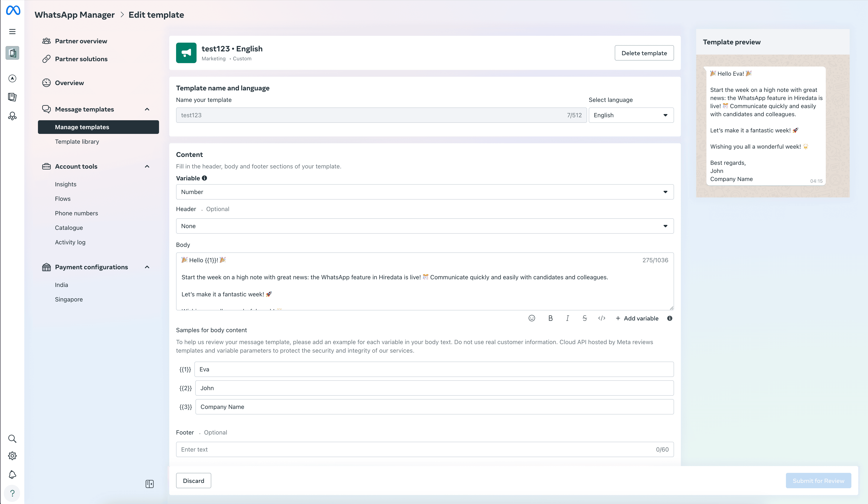Click the info icon beside Add variable
868x504 pixels.
point(670,318)
